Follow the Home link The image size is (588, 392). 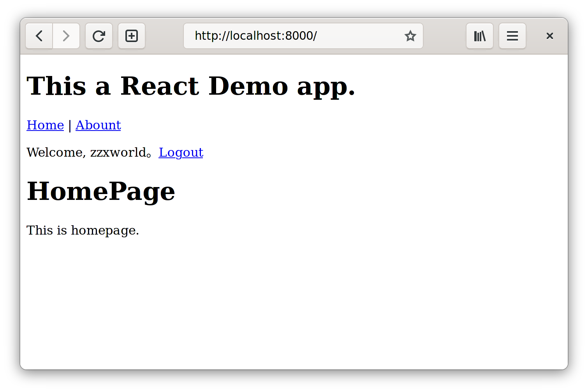45,125
